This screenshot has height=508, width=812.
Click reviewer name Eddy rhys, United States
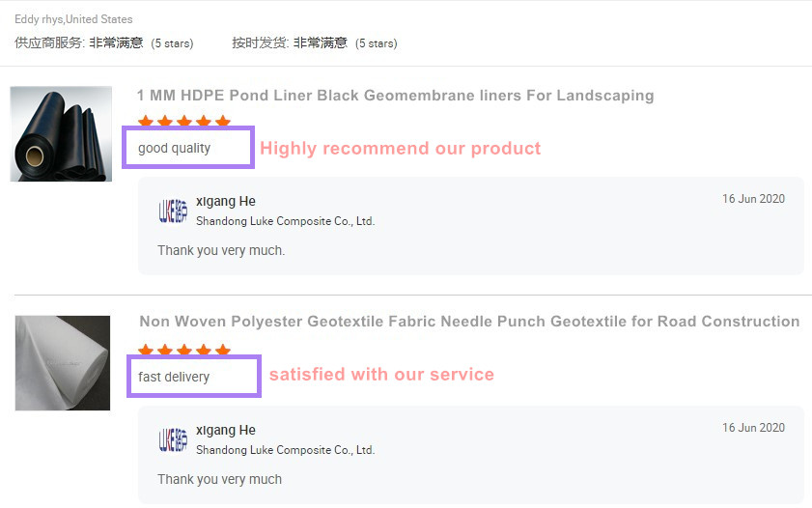click(x=73, y=19)
